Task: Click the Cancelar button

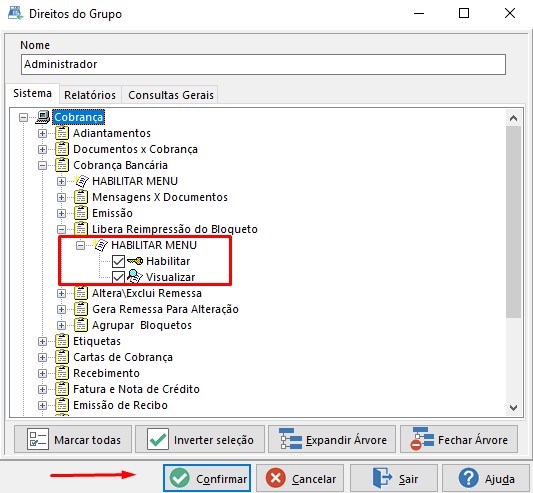Action: 300,478
